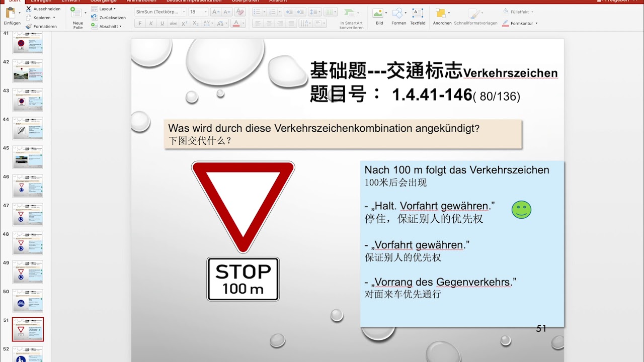Open the change case Aa menu
The image size is (644, 362).
coord(221,24)
